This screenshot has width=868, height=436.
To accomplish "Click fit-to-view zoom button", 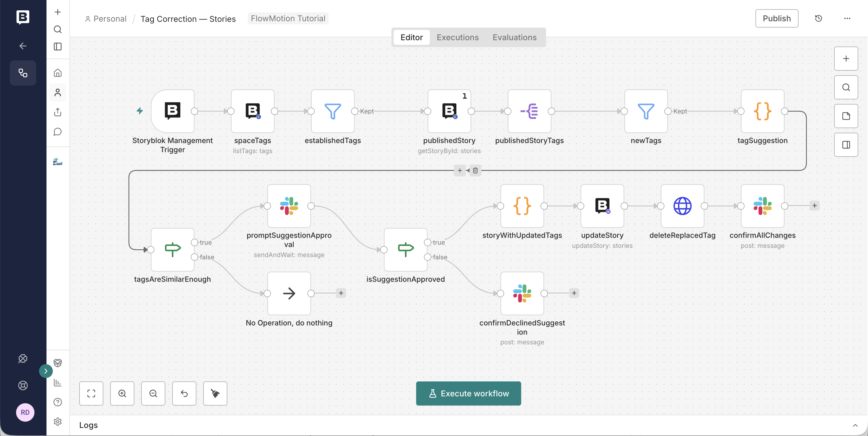I will (91, 393).
